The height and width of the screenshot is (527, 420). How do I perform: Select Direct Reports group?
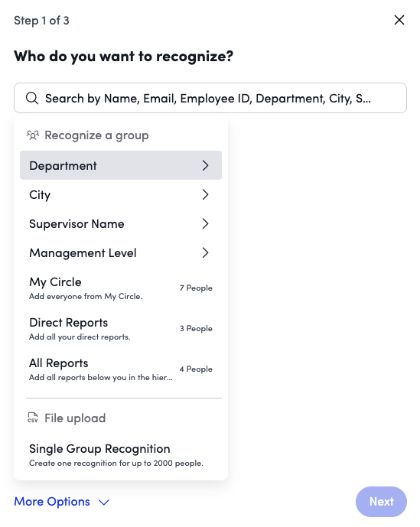coord(121,329)
